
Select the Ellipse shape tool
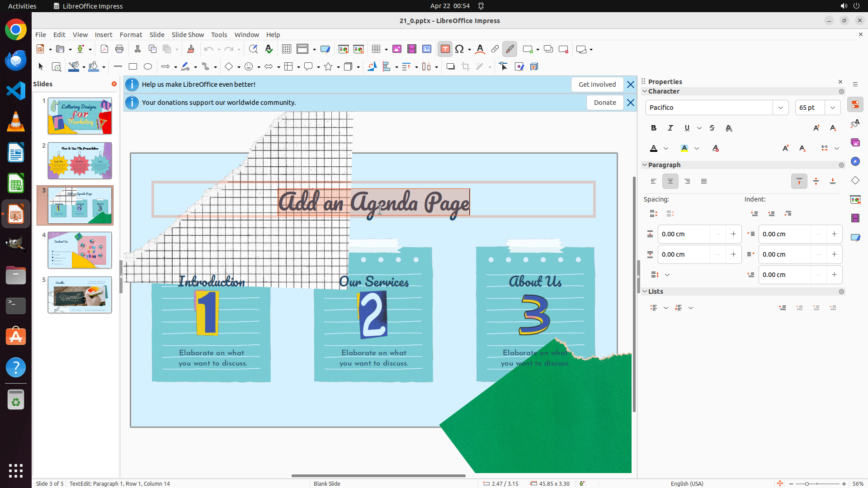tap(148, 67)
